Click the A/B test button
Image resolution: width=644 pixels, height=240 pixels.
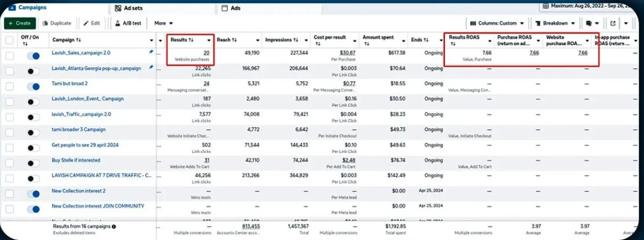[128, 23]
